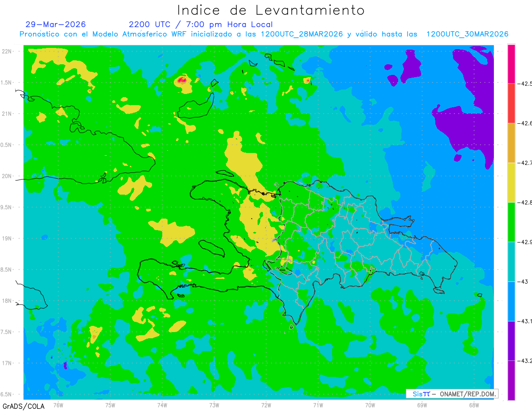The image size is (532, 411).
Task: Click the '2200 UTC / 7:00 pm Hora Local' text
Action: 201,24
